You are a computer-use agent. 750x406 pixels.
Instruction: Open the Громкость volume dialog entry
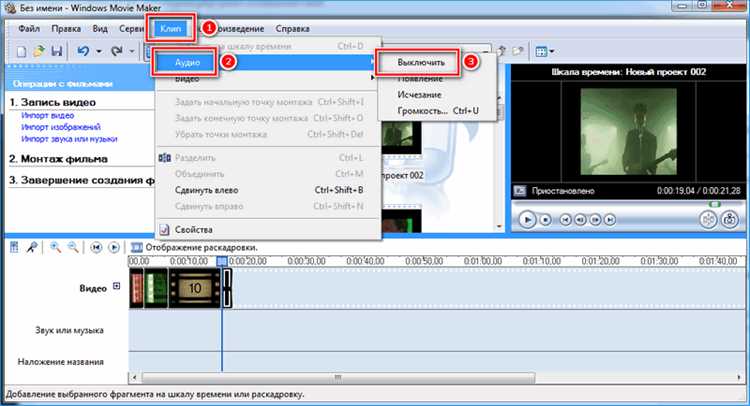coord(437,110)
